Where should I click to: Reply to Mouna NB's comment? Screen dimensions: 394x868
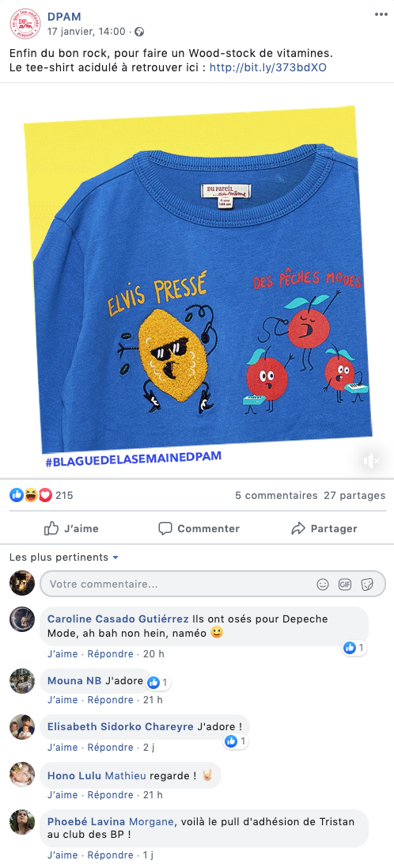coord(110,700)
